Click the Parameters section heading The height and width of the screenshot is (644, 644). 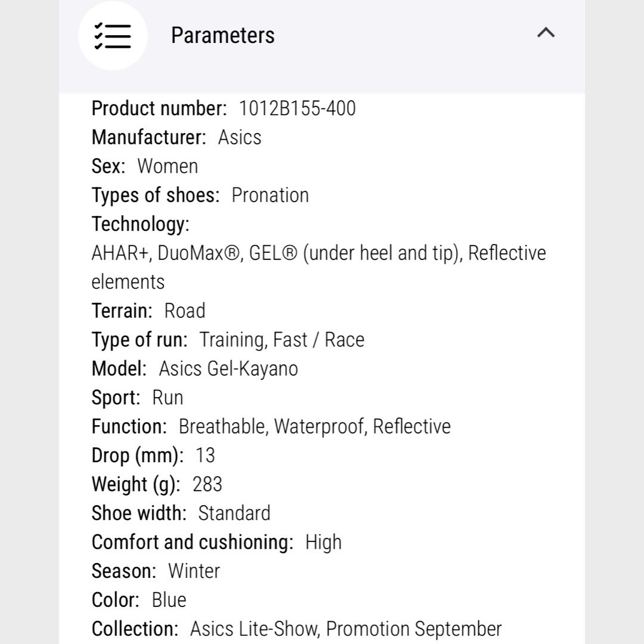pos(222,35)
